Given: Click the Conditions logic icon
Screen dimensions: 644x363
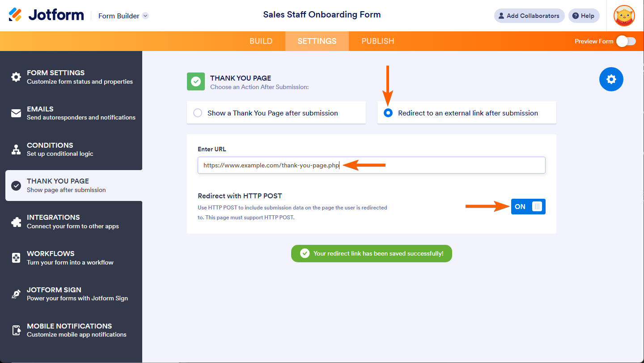Looking at the screenshot, I should pyautogui.click(x=16, y=149).
